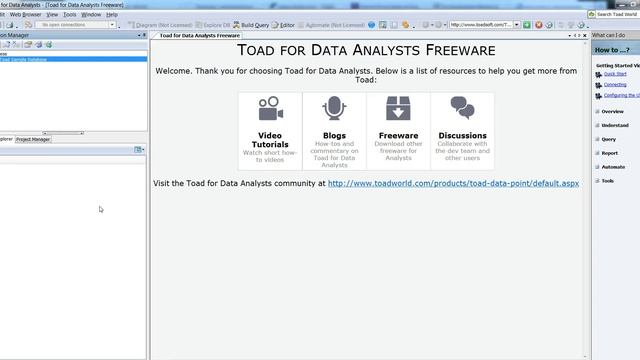This screenshot has width=640, height=360.
Task: Open the Video Tutorials card
Action: (x=270, y=131)
